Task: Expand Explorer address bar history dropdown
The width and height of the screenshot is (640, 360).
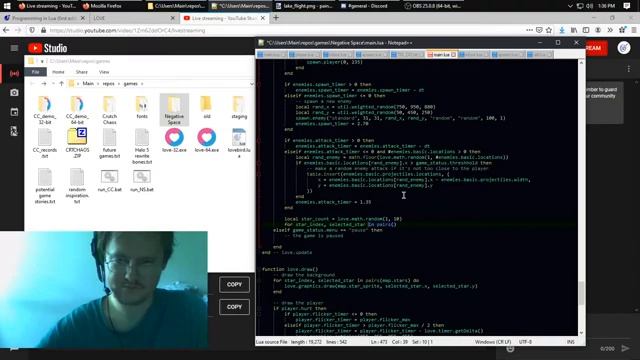Action: point(251,84)
